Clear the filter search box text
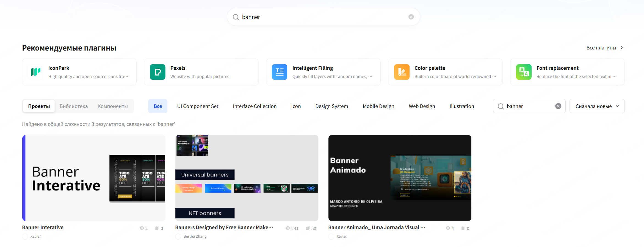 [x=558, y=106]
